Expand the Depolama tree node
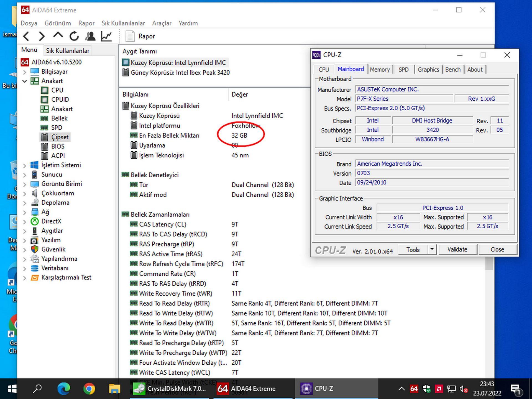The height and width of the screenshot is (399, 532). point(25,203)
